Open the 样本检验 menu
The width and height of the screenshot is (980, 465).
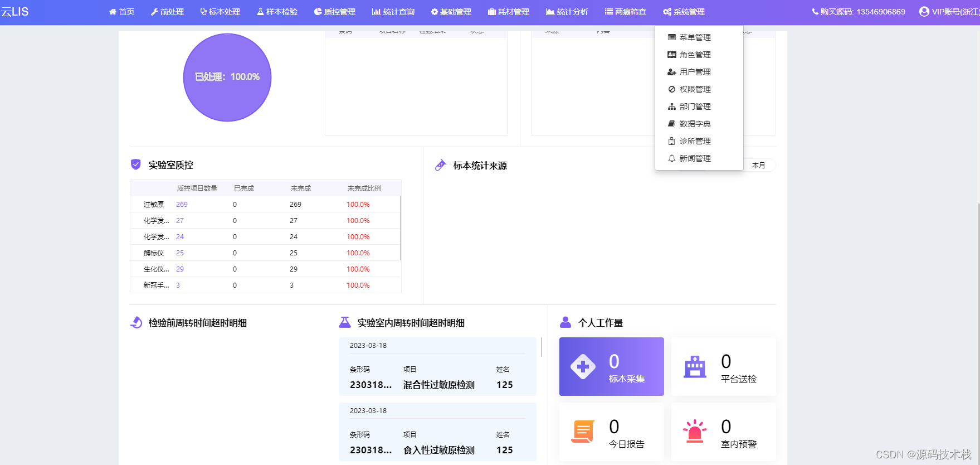(x=277, y=12)
